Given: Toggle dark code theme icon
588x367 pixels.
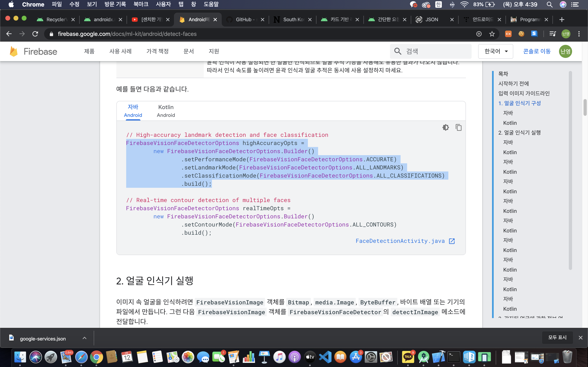Looking at the screenshot, I should [x=445, y=127].
